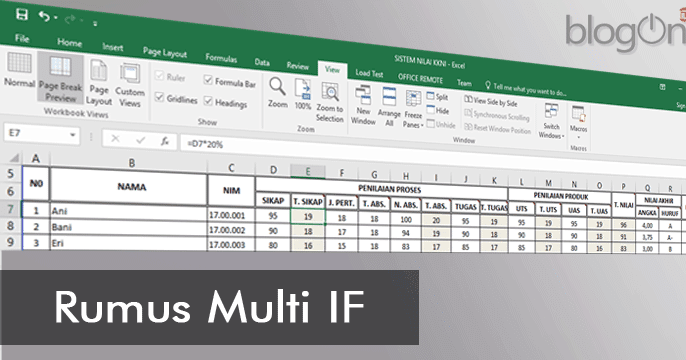The height and width of the screenshot is (360, 686).
Task: Open a New Window
Action: 363,105
